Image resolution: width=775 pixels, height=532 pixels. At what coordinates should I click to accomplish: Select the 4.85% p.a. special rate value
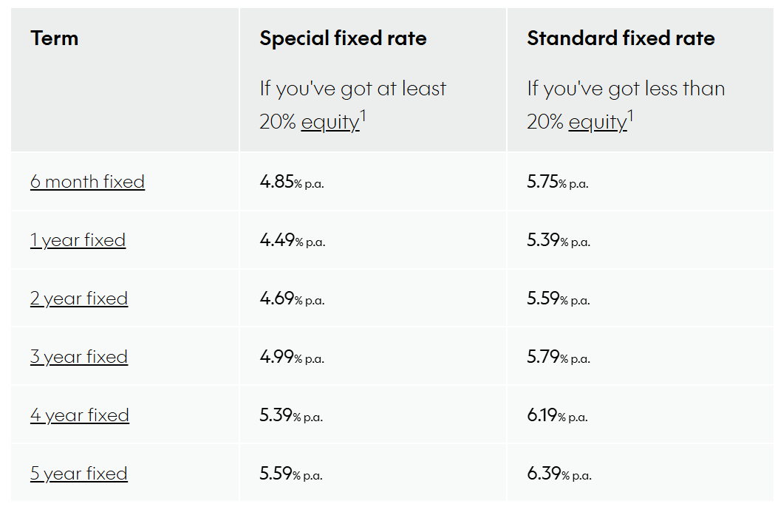point(292,182)
